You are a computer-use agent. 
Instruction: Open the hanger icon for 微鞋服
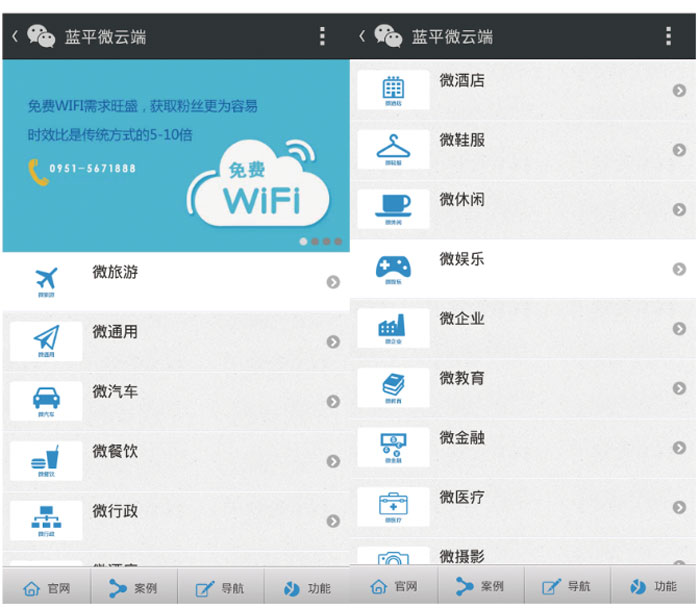[x=393, y=149]
